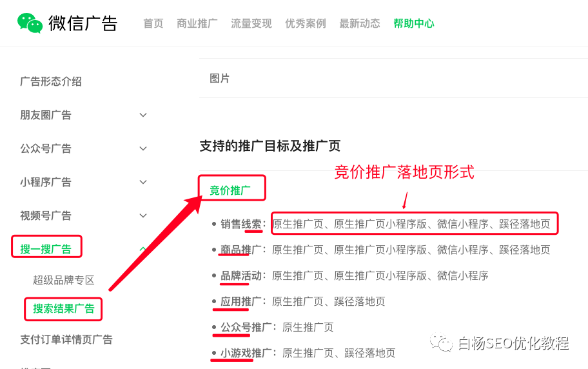Open 广告形态介绍 in sidebar
The height and width of the screenshot is (369, 588).
(x=51, y=81)
